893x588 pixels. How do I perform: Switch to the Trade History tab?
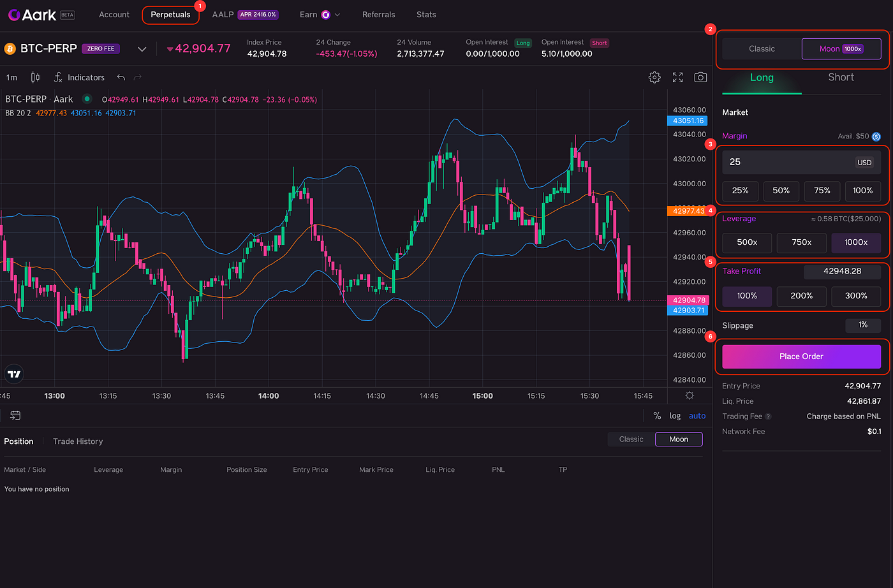(77, 441)
